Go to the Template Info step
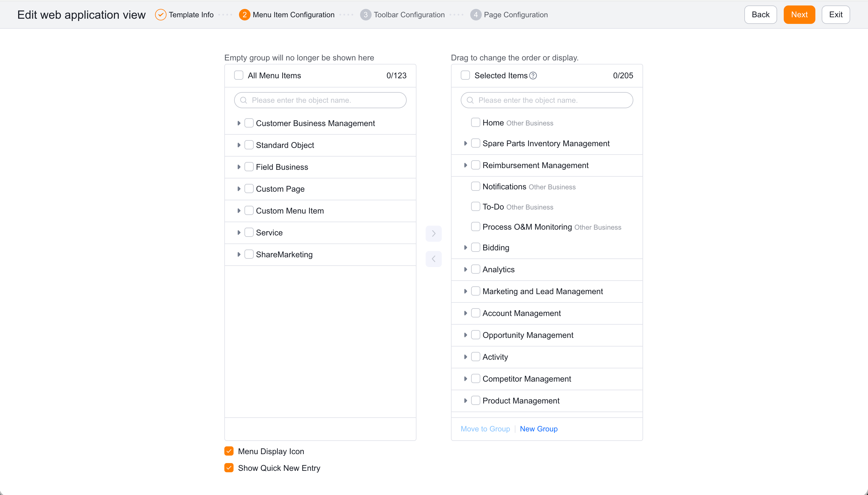 click(x=191, y=15)
